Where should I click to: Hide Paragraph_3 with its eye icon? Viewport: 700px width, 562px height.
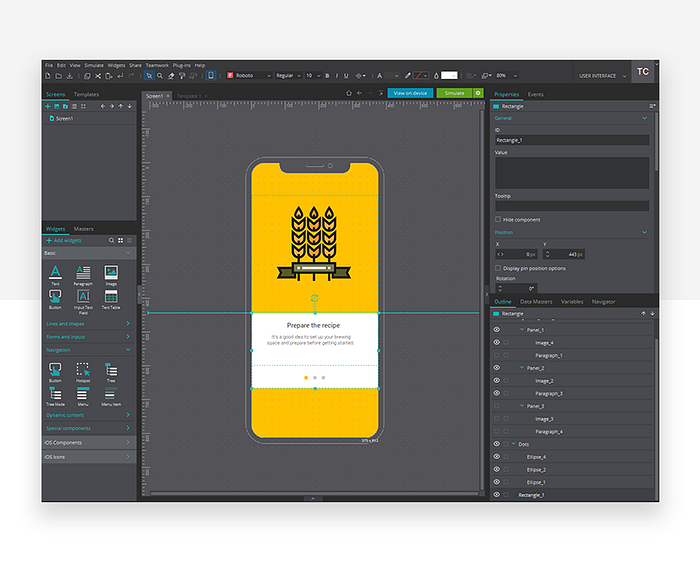[x=496, y=393]
